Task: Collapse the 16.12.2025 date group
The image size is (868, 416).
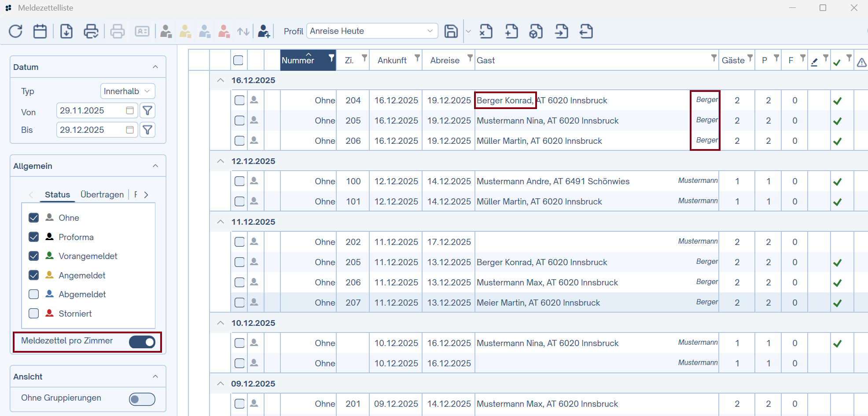Action: coord(221,80)
